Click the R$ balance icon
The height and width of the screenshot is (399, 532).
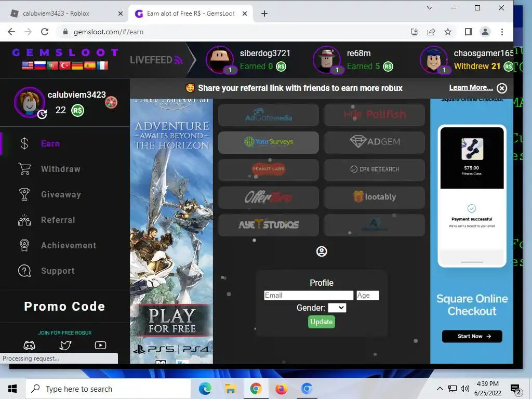tap(78, 110)
